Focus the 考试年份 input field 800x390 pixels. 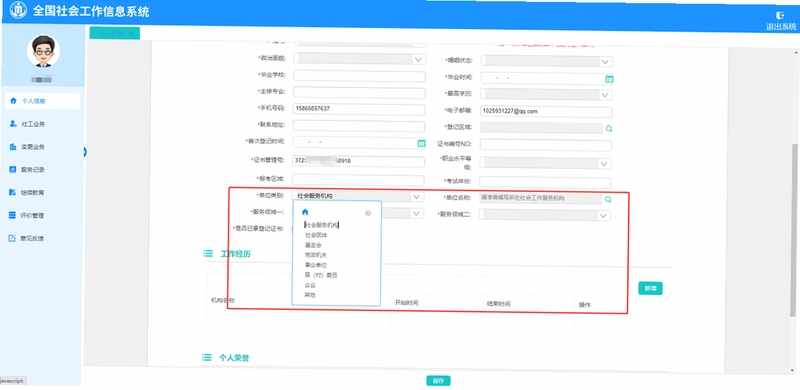point(545,182)
